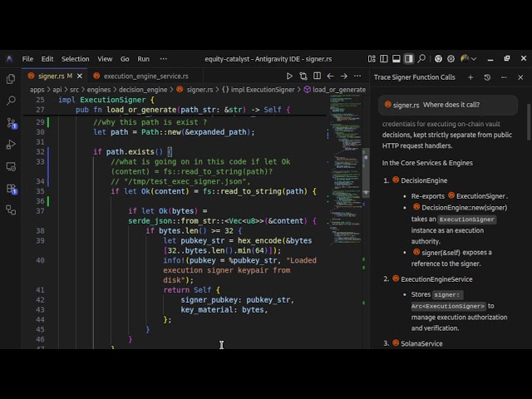Screen dimensions: 532x399
Task: Toggle the secondary side bar
Action: coord(408,59)
